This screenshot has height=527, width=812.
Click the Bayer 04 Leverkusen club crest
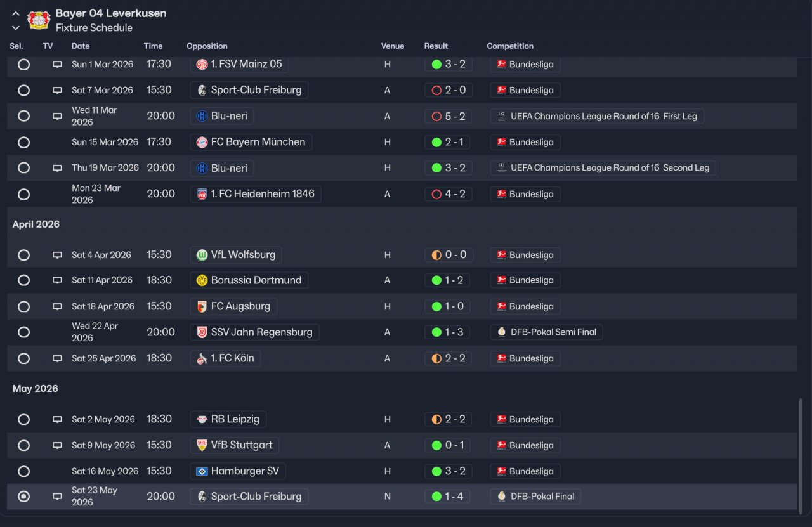[x=39, y=20]
